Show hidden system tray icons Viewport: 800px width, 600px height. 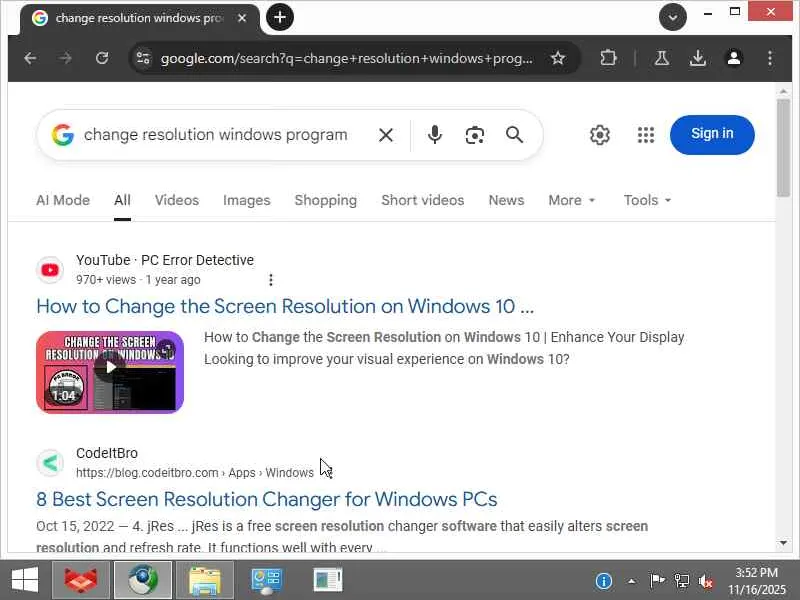tap(631, 581)
